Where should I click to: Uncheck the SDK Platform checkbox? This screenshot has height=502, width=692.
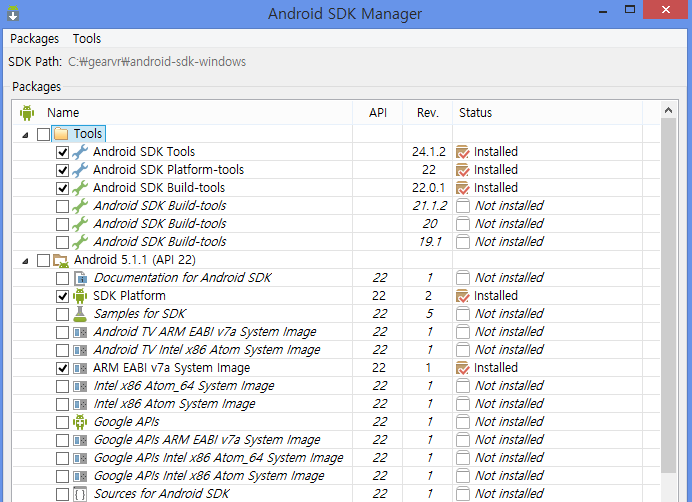click(x=62, y=296)
